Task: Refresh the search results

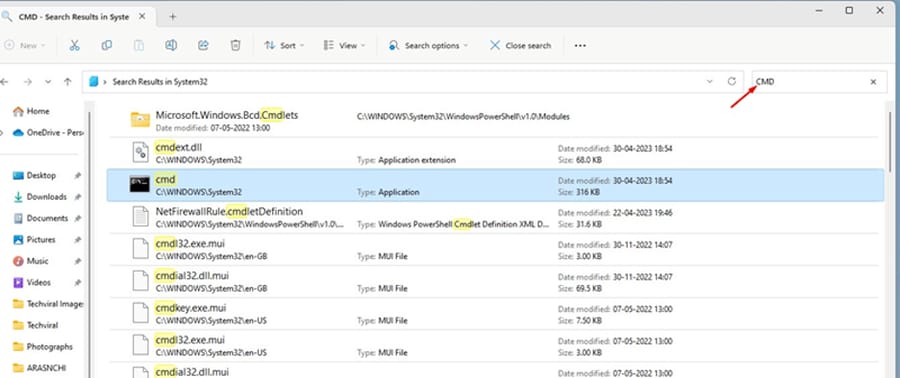Action: pyautogui.click(x=732, y=82)
